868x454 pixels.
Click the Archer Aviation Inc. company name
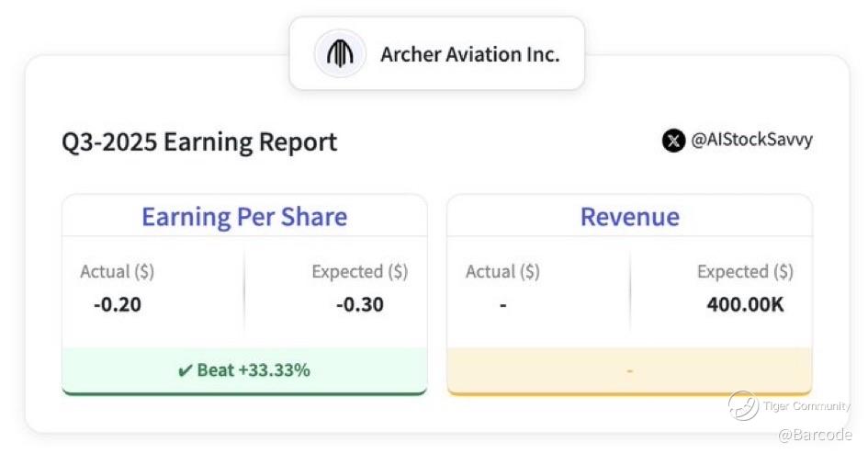click(469, 54)
